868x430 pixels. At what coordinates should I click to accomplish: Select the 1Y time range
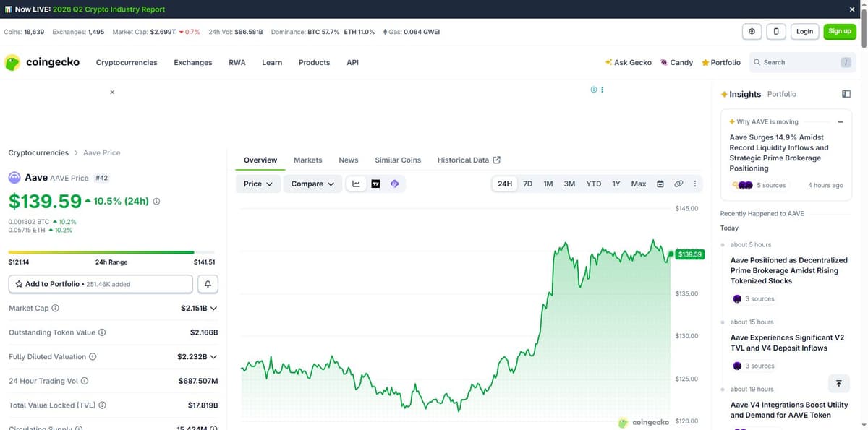(616, 184)
